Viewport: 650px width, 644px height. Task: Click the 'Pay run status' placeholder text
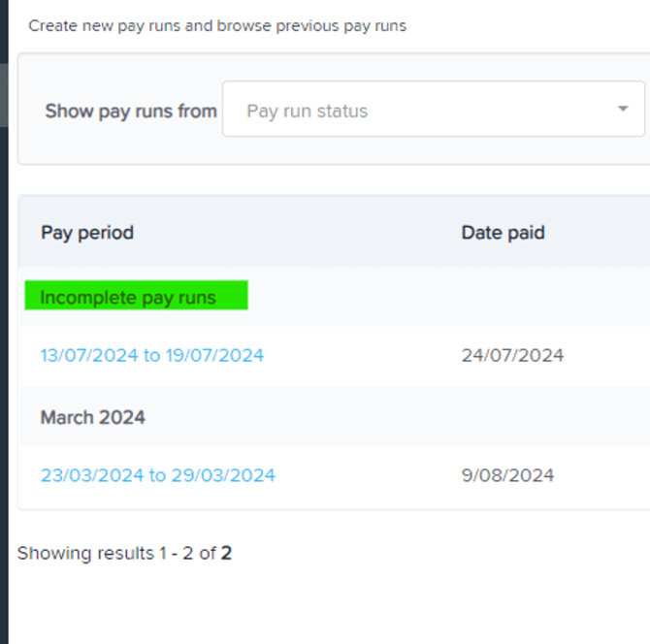pyautogui.click(x=308, y=111)
